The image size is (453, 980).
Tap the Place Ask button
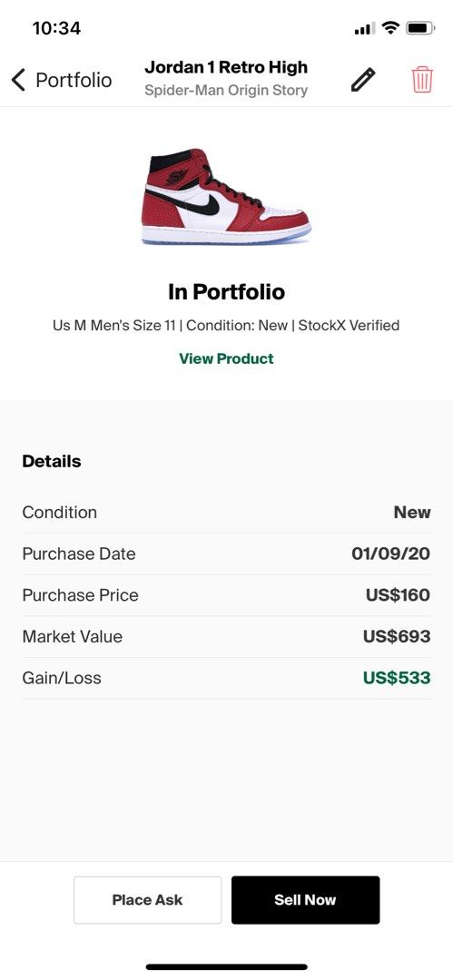coord(148,900)
